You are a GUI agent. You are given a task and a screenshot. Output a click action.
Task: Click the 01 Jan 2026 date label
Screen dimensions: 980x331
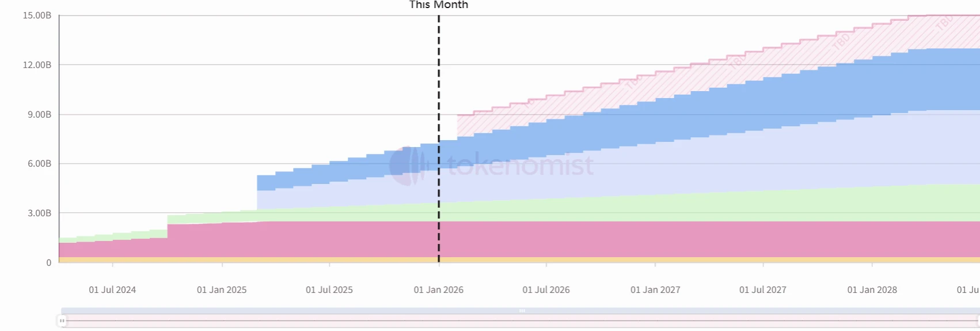click(x=439, y=290)
